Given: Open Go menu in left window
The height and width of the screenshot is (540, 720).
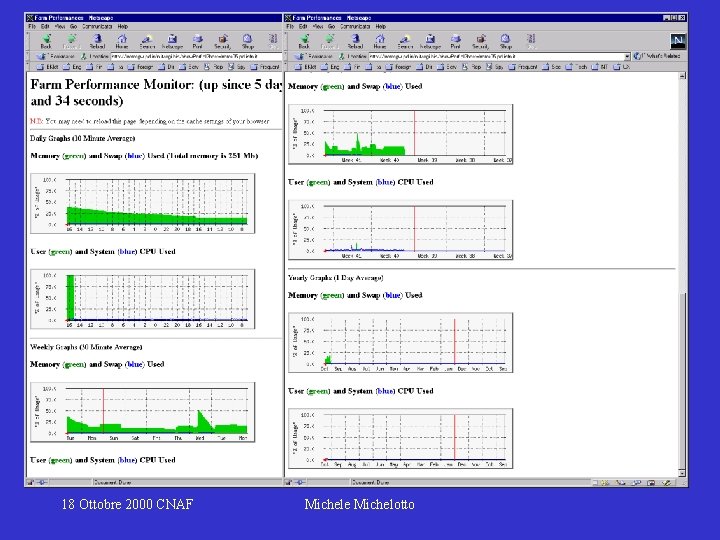Looking at the screenshot, I should click(73, 27).
